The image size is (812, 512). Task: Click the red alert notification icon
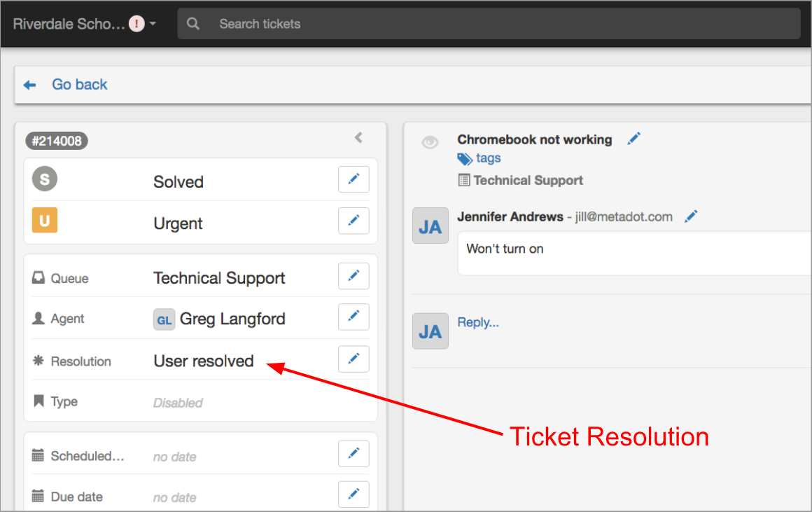pyautogui.click(x=136, y=24)
